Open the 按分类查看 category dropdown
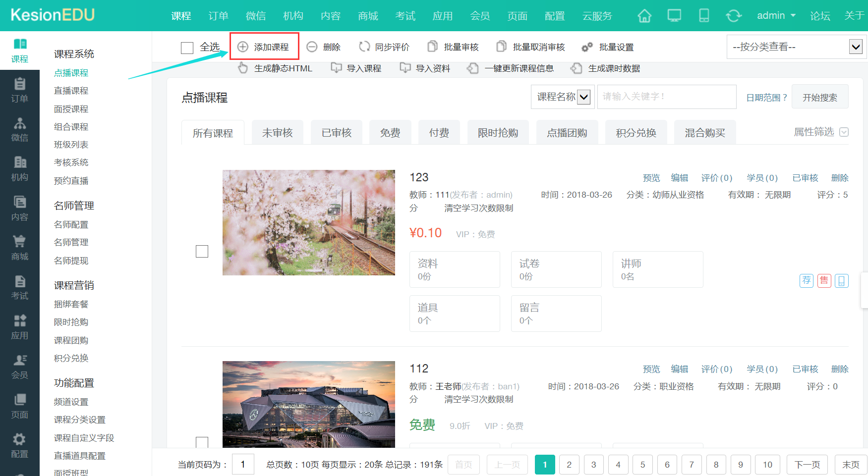 click(797, 47)
